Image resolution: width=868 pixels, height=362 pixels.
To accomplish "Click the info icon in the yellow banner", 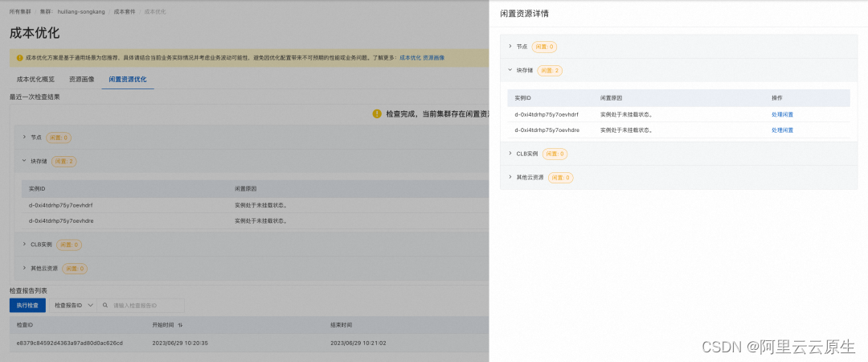I will coord(20,58).
